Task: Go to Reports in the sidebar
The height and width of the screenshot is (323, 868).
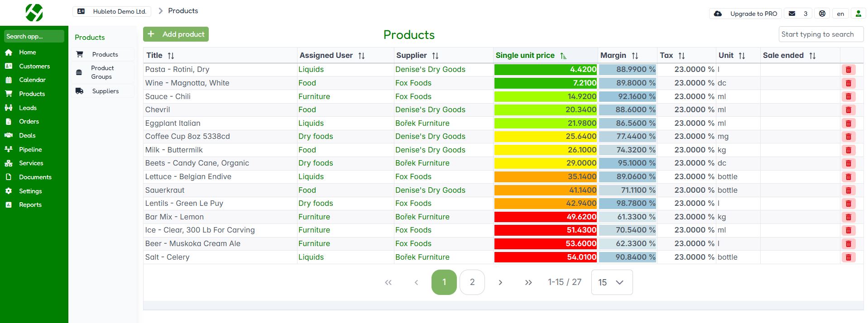Action: [30, 204]
